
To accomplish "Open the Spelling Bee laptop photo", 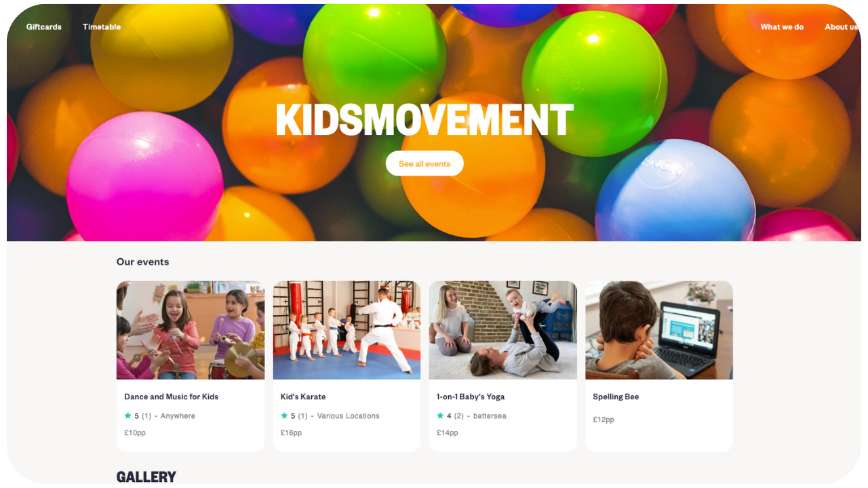I will (659, 330).
